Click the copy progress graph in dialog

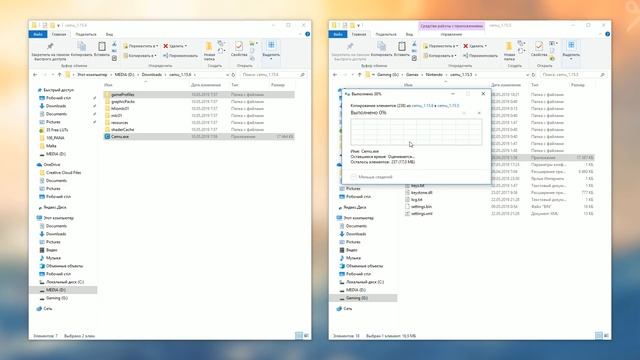416,131
